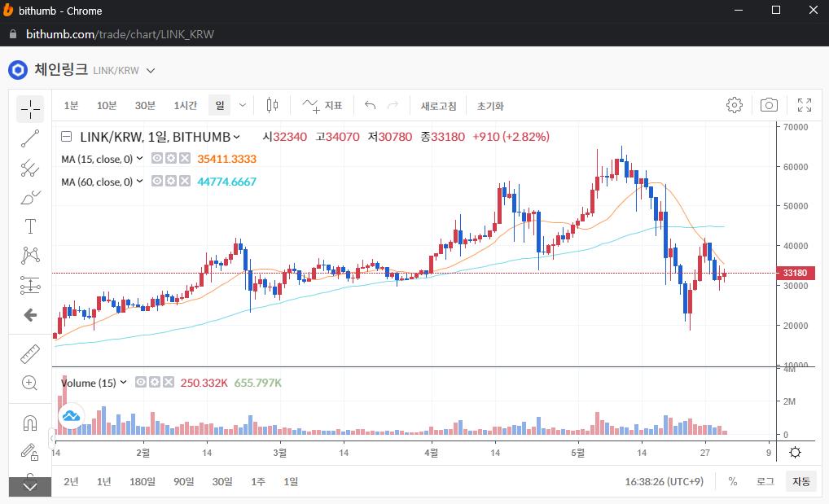
Task: Toggle lock all drawing tools
Action: pos(30,452)
